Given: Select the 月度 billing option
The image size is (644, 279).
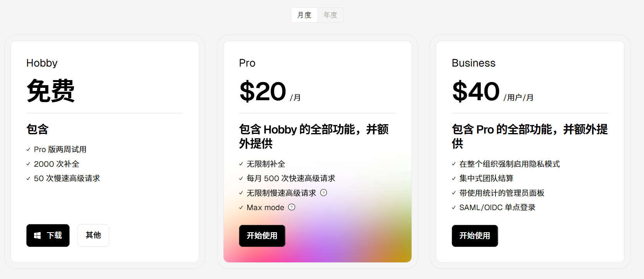Looking at the screenshot, I should (x=304, y=15).
